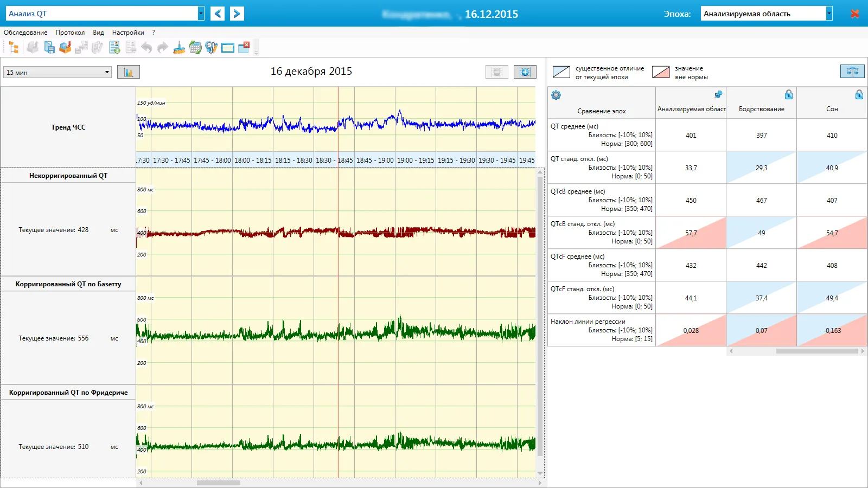Open the Анализ QT dropdown
This screenshot has height=488, width=868.
pos(201,14)
